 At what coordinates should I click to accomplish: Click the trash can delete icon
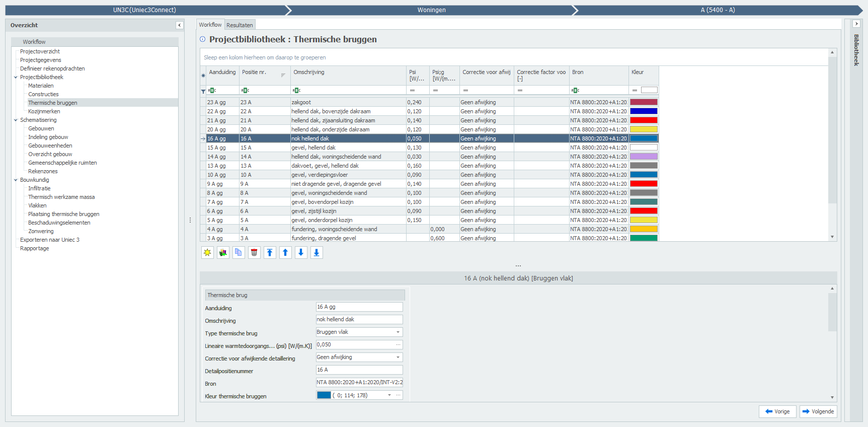pyautogui.click(x=254, y=253)
